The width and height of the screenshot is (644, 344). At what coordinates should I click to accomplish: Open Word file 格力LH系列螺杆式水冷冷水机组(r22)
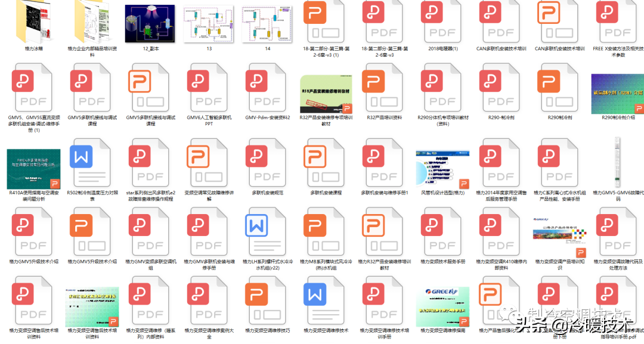click(267, 231)
